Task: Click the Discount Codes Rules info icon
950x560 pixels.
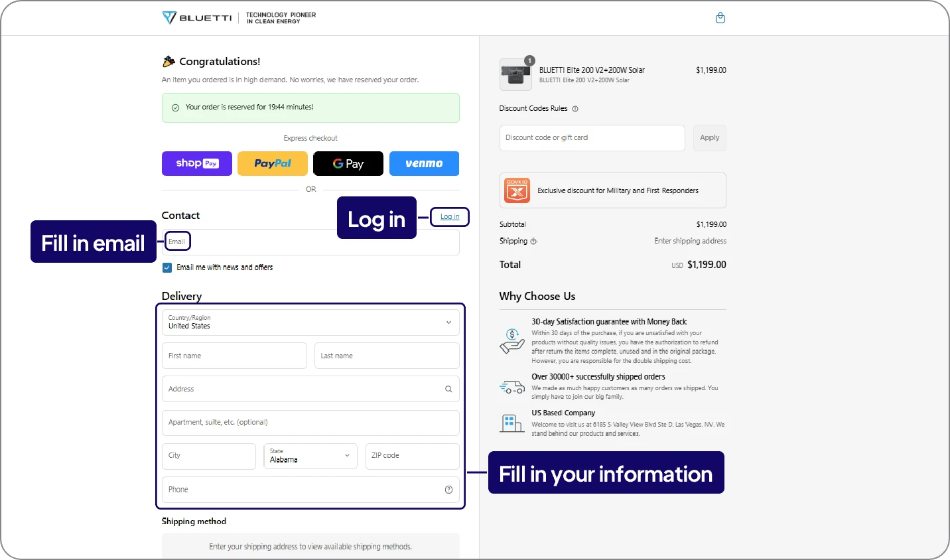Action: pos(575,109)
